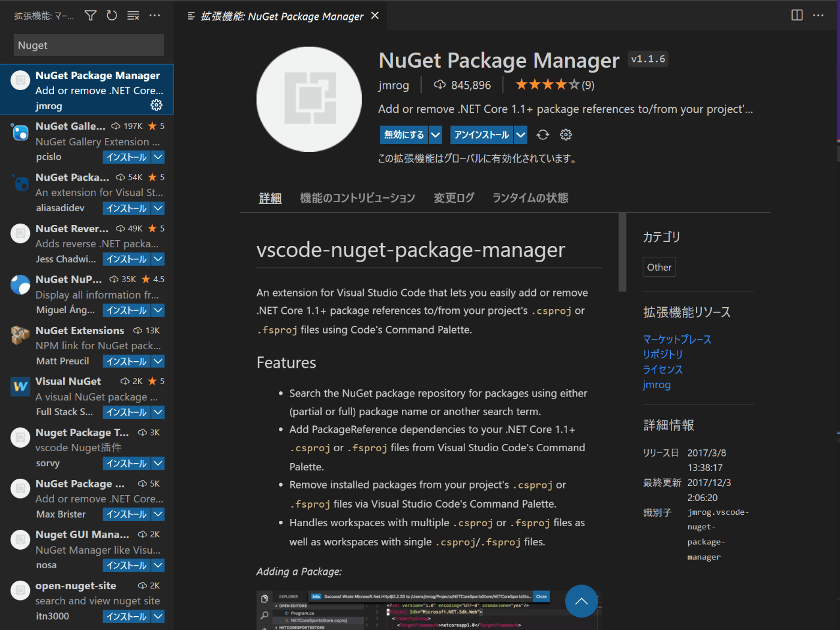
Task: Click the sync extension icon beside Uninstall
Action: click(x=543, y=135)
